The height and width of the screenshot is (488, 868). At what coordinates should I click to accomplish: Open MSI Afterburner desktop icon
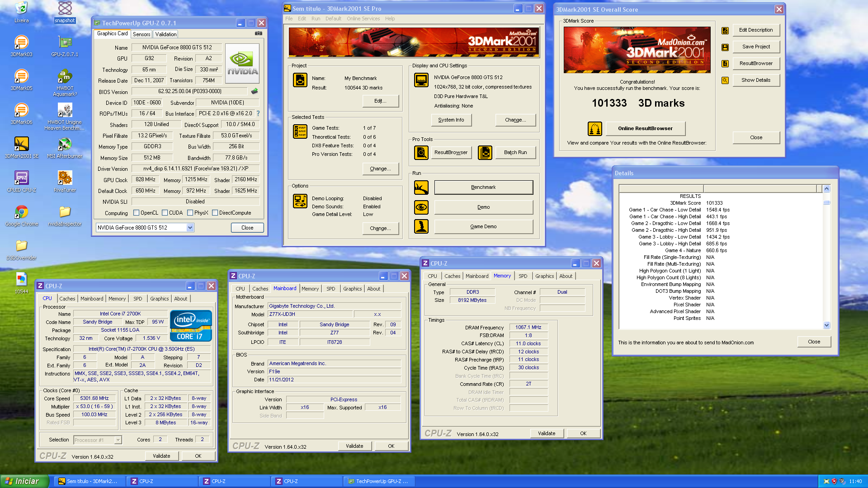tap(65, 148)
